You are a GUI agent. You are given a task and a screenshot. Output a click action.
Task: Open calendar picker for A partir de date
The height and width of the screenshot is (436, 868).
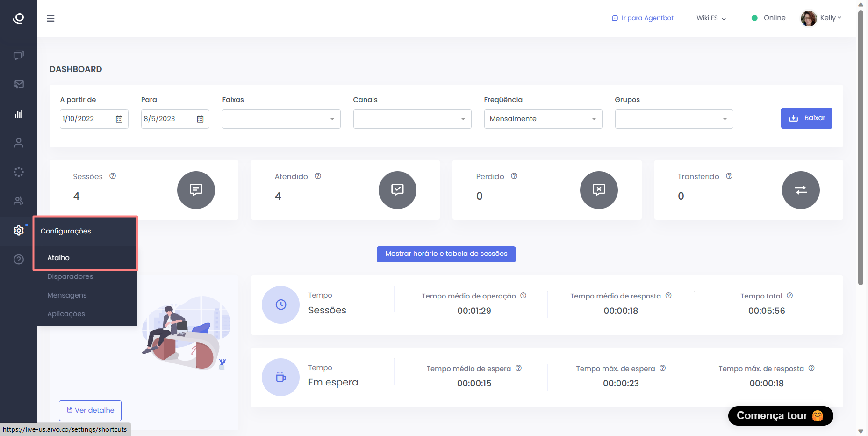click(x=119, y=119)
